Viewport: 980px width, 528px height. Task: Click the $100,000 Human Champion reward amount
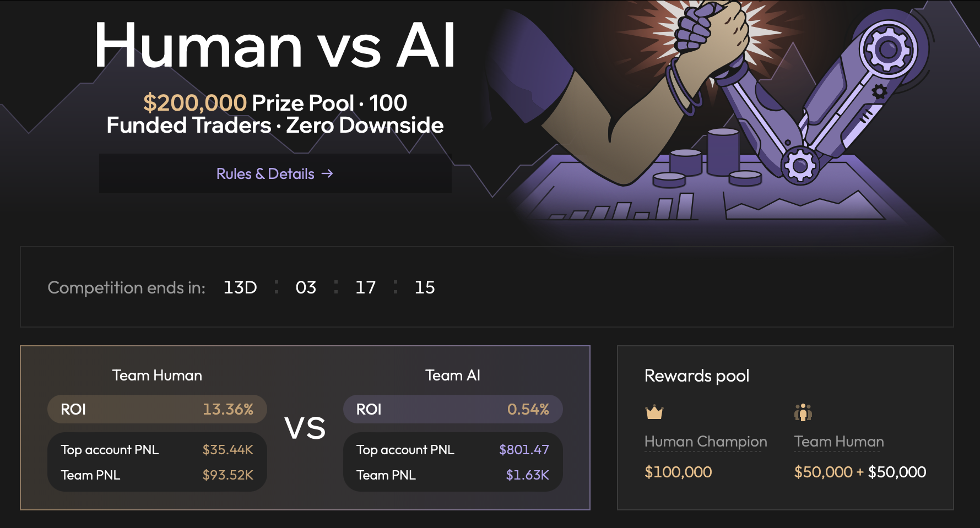click(678, 472)
